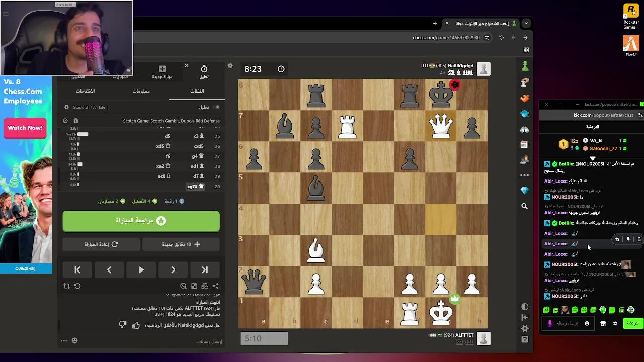644x362 pixels.
Task: Select the Analysis stopwatch tab
Action: pos(204,71)
